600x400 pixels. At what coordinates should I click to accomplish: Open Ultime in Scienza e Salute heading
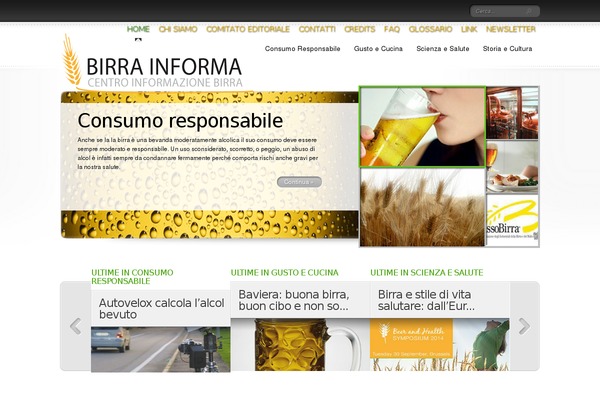click(427, 273)
